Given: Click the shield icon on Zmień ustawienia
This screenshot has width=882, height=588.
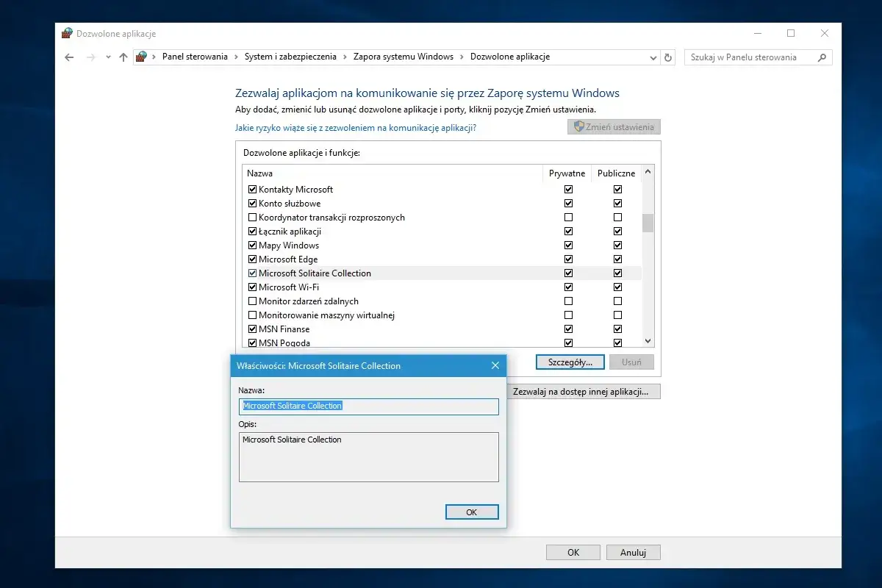Looking at the screenshot, I should pos(578,126).
